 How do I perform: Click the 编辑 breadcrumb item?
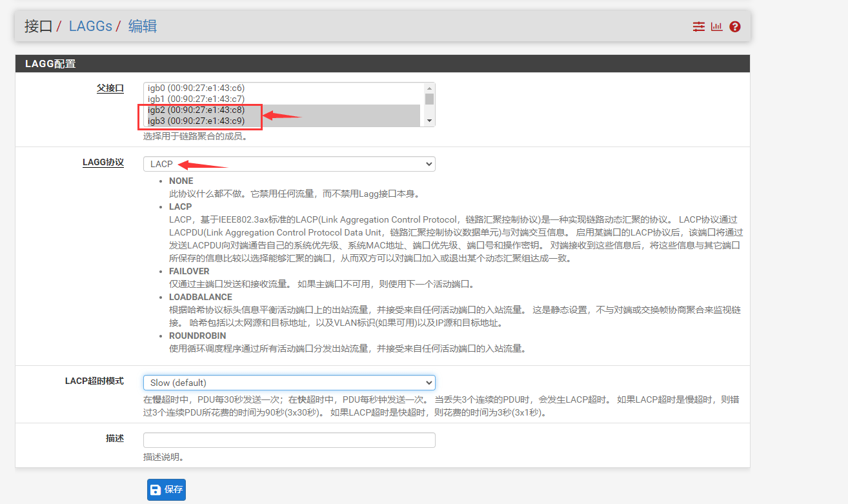pos(143,26)
